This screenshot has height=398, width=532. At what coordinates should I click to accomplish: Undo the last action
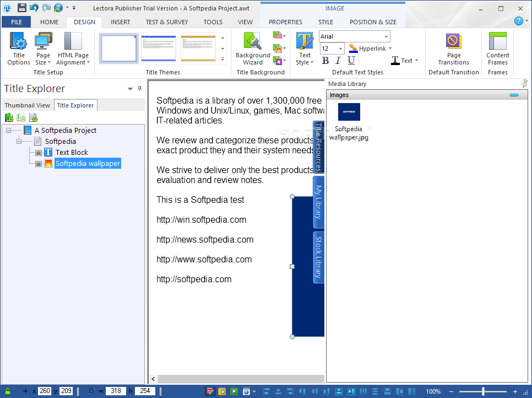click(34, 8)
